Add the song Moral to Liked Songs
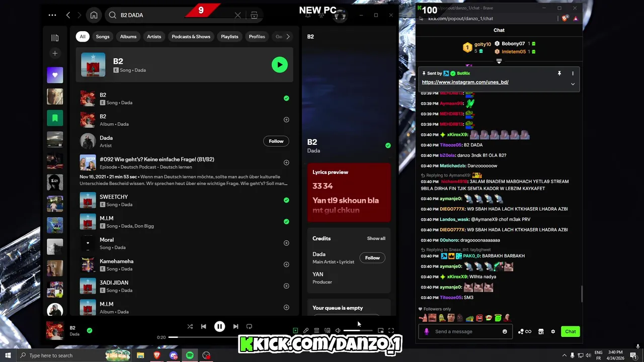 click(x=286, y=243)
